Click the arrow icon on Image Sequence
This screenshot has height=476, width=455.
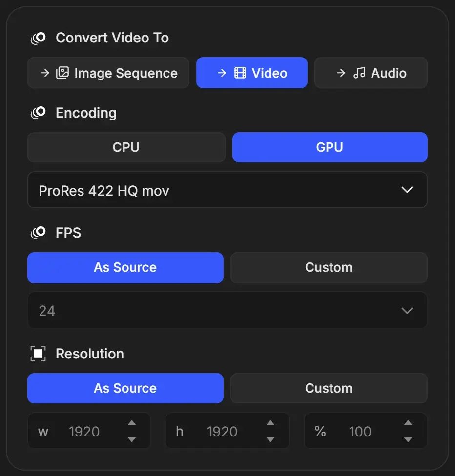pyautogui.click(x=45, y=73)
